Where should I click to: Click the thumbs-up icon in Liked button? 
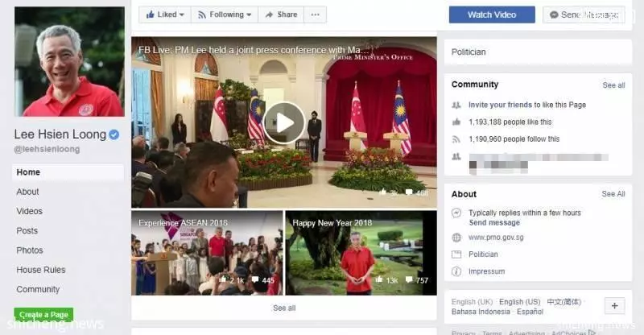tap(151, 14)
